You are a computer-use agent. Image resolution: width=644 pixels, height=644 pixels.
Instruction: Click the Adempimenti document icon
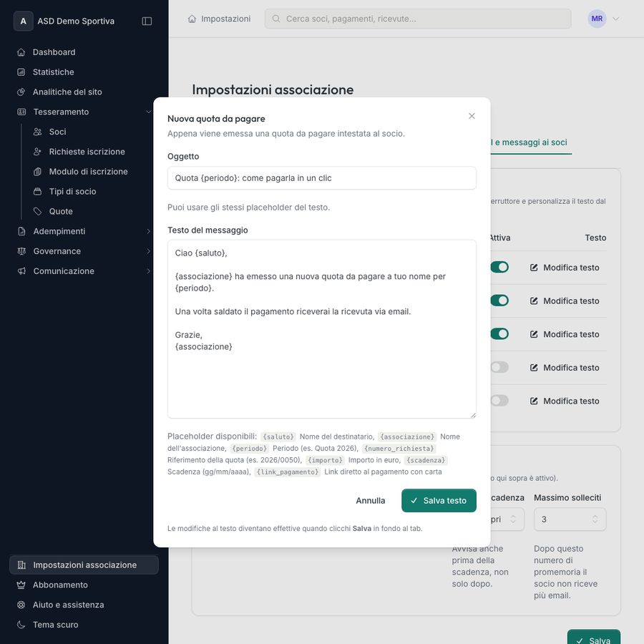pyautogui.click(x=21, y=231)
